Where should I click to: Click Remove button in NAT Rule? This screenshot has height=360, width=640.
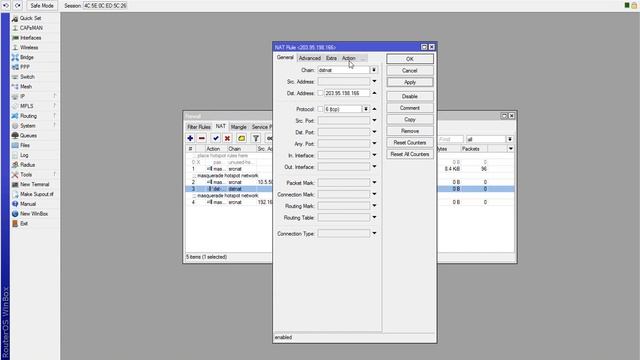click(410, 131)
